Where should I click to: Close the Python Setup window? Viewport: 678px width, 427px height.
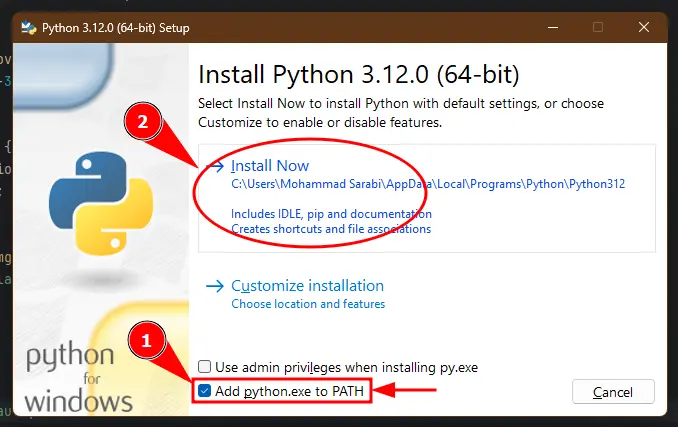[x=644, y=27]
